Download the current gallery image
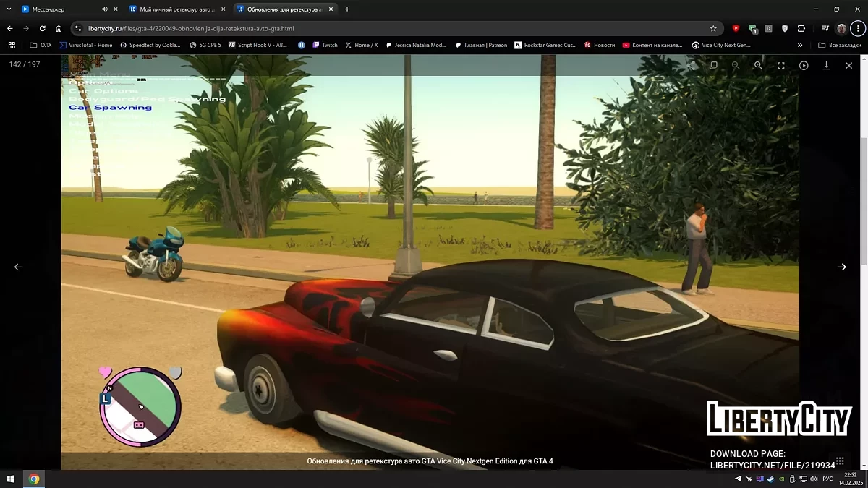The width and height of the screenshot is (868, 488). pyautogui.click(x=826, y=65)
